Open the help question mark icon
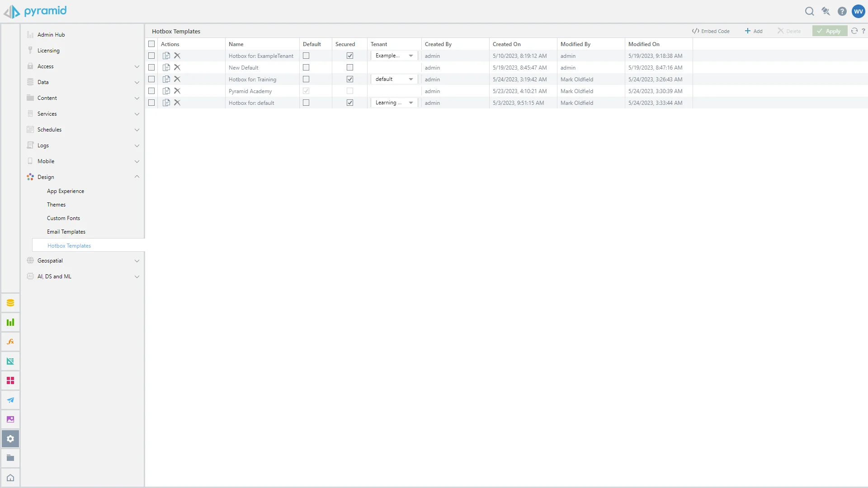This screenshot has height=488, width=868. (x=842, y=11)
